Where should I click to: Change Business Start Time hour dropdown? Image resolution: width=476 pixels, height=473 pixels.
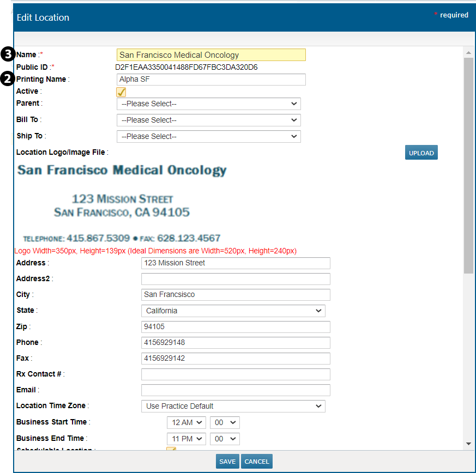pyautogui.click(x=186, y=423)
